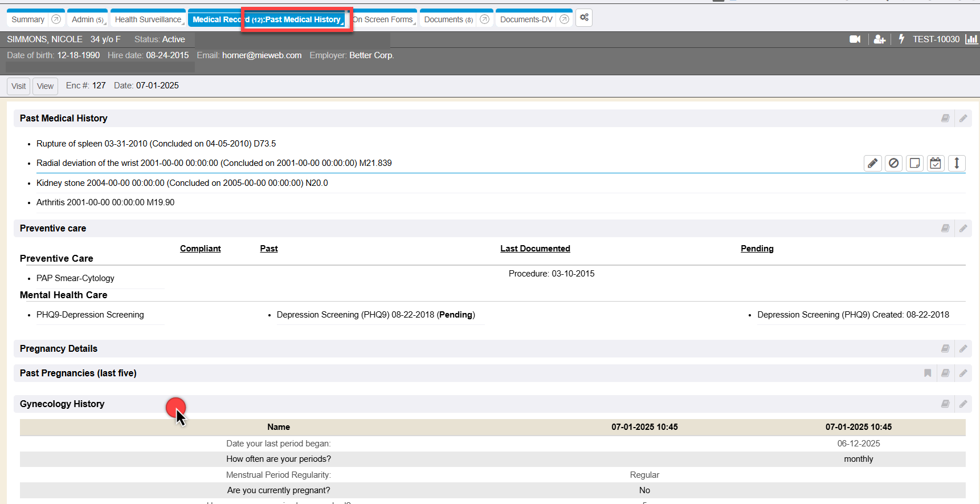Edit the Gynecology History section with pencil icon
Viewport: 980px width, 504px height.
963,404
